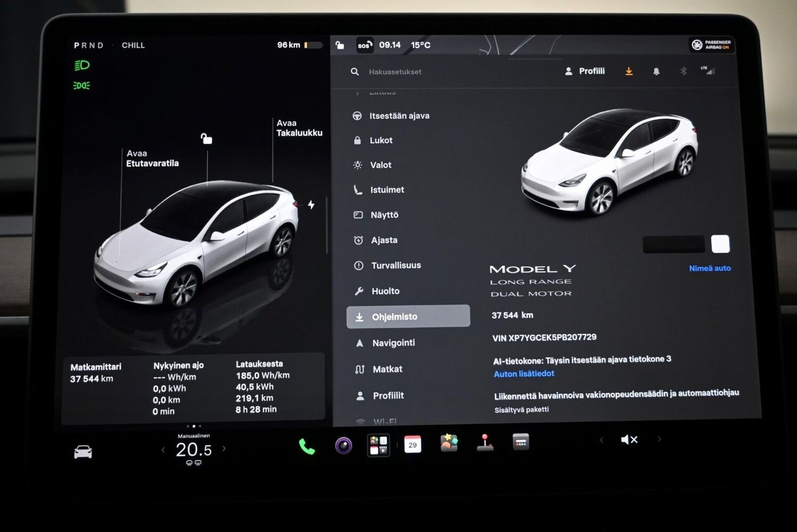This screenshot has width=797, height=532.
Task: Decrease temperature with left arrow
Action: click(x=163, y=450)
